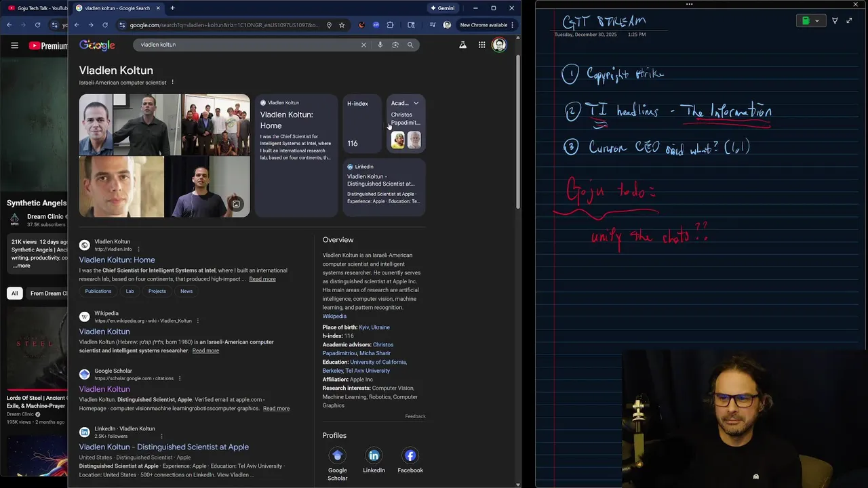Open more options for Google Scholar result
Screen dimensions: 868x488
click(x=180, y=378)
